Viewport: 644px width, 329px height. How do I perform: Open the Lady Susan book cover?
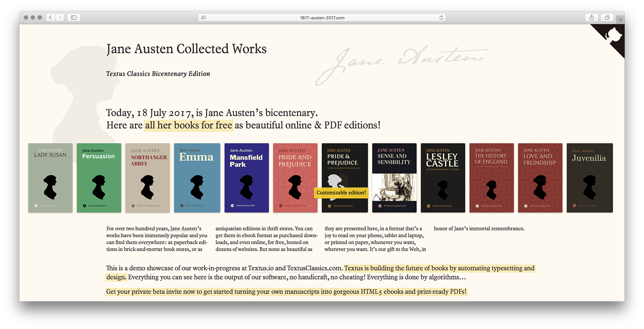click(50, 178)
